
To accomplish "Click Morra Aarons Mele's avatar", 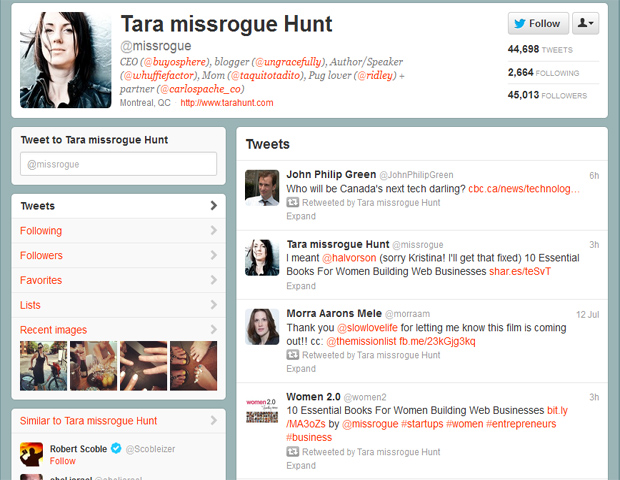I will tap(262, 325).
